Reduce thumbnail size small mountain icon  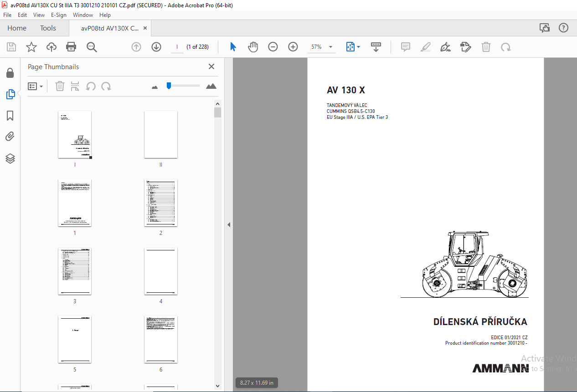click(155, 87)
